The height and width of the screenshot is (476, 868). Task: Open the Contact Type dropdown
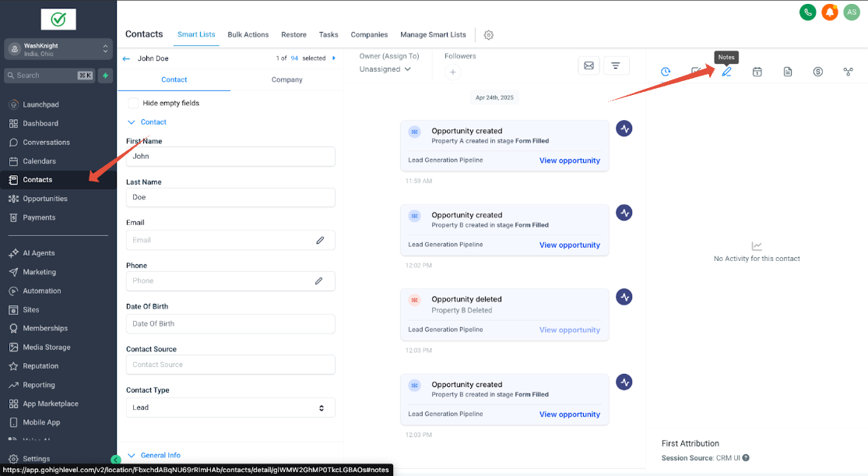[230, 407]
